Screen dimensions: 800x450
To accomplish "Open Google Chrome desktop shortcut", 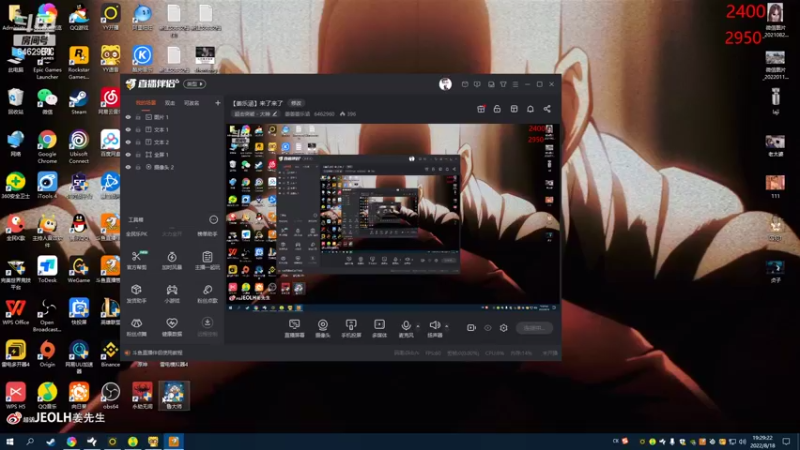I will tap(47, 146).
